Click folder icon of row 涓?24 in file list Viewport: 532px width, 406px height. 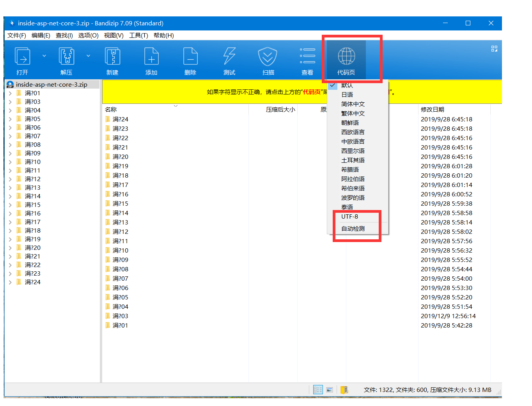coord(108,119)
